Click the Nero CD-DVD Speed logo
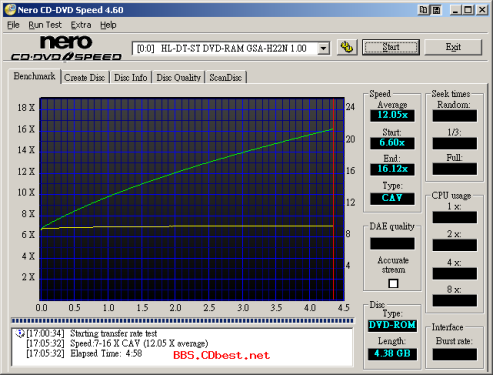493x375 pixels. [x=66, y=49]
